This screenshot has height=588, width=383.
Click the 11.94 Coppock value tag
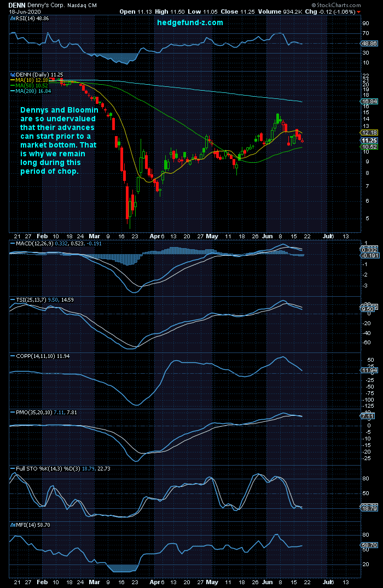(x=369, y=371)
